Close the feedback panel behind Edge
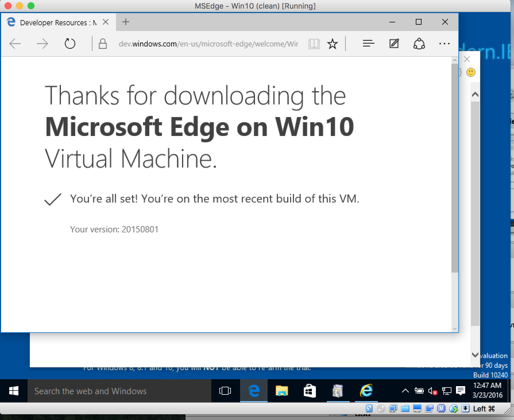This screenshot has width=514, height=420. [467, 59]
